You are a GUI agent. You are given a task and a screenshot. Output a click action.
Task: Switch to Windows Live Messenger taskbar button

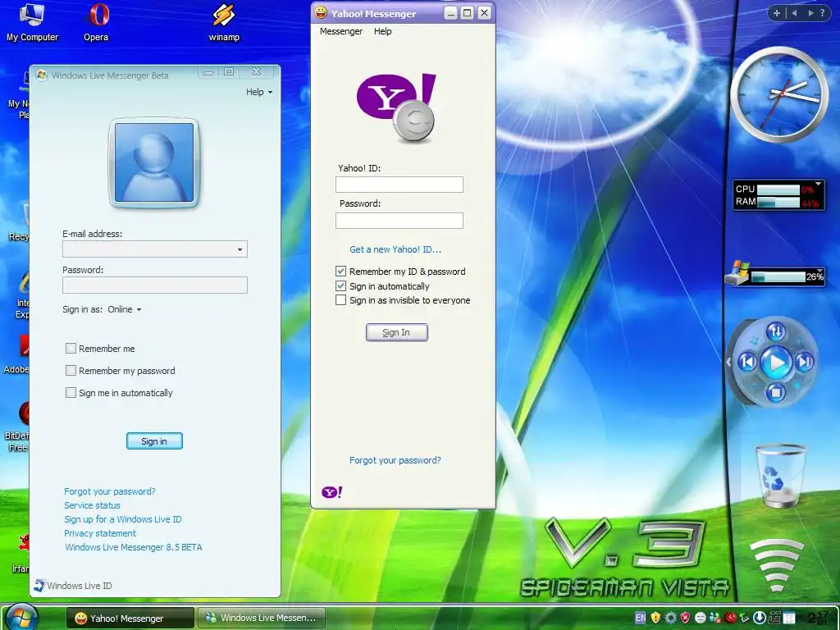[262, 619]
